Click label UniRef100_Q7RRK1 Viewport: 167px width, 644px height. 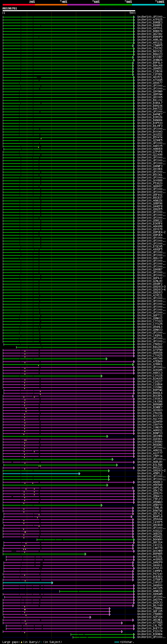click(x=150, y=364)
